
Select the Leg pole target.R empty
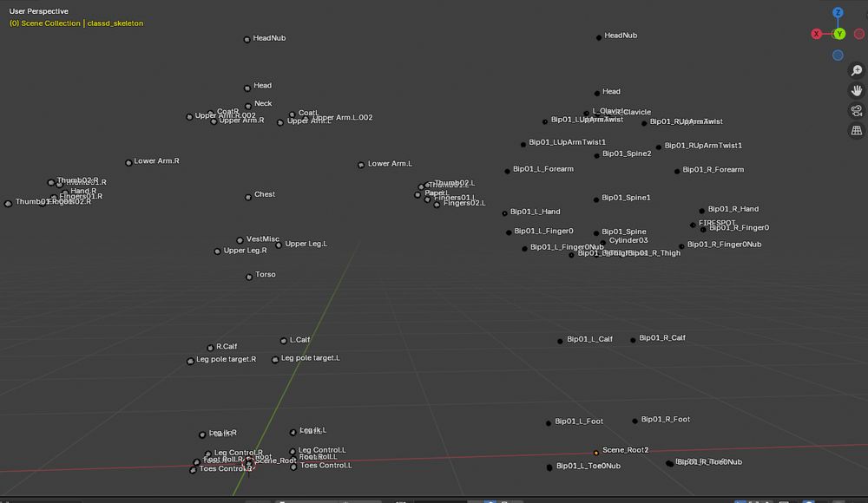[x=190, y=362]
